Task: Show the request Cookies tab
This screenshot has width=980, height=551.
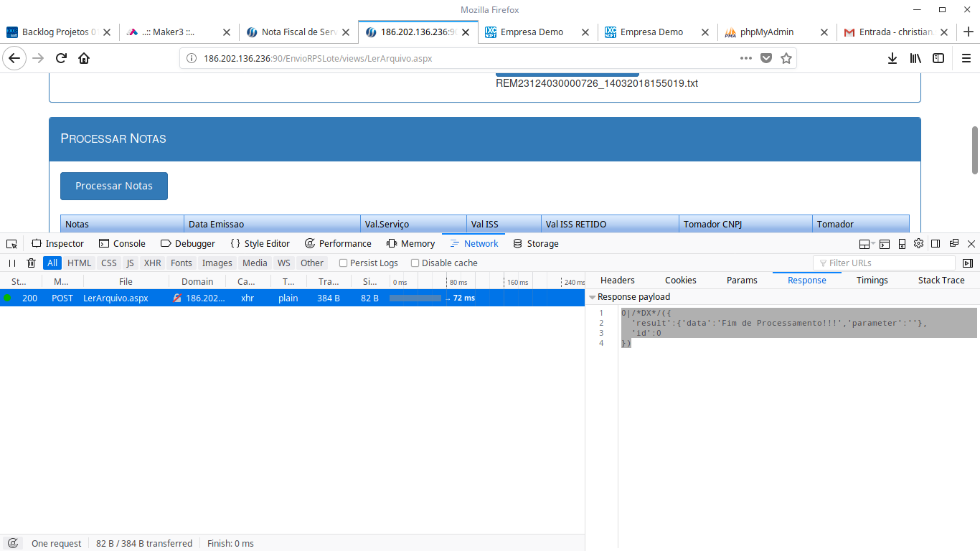Action: [x=681, y=280]
